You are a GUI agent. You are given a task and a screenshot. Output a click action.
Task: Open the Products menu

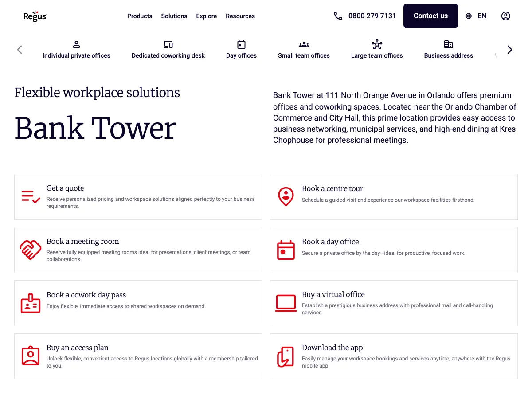(x=140, y=16)
